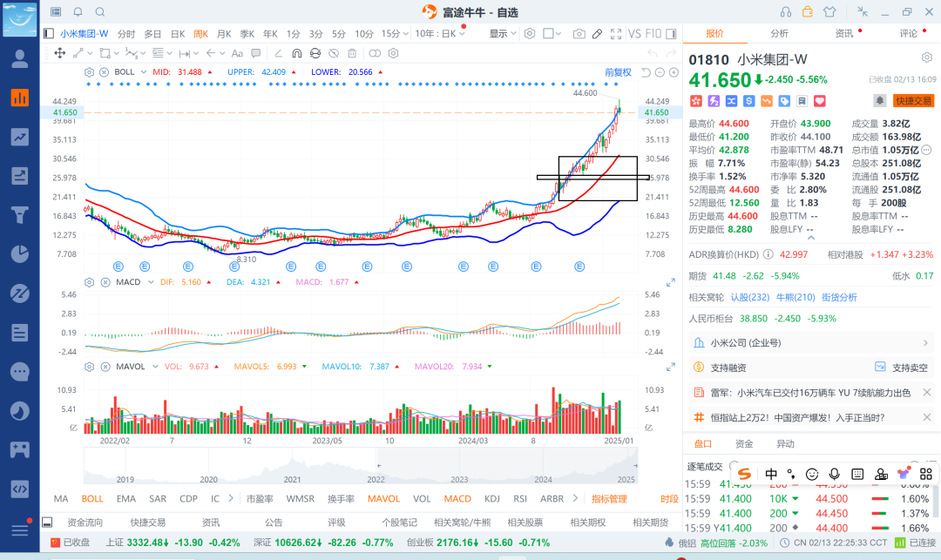Screen dimensions: 941x560
Task: Expand the MACD sub-chart panel
Action: (670, 283)
